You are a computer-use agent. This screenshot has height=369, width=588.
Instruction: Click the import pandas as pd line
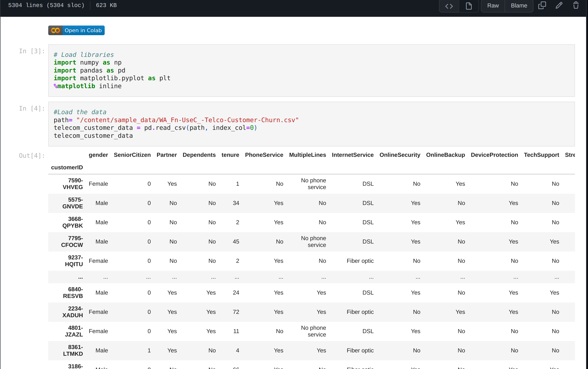[89, 70]
